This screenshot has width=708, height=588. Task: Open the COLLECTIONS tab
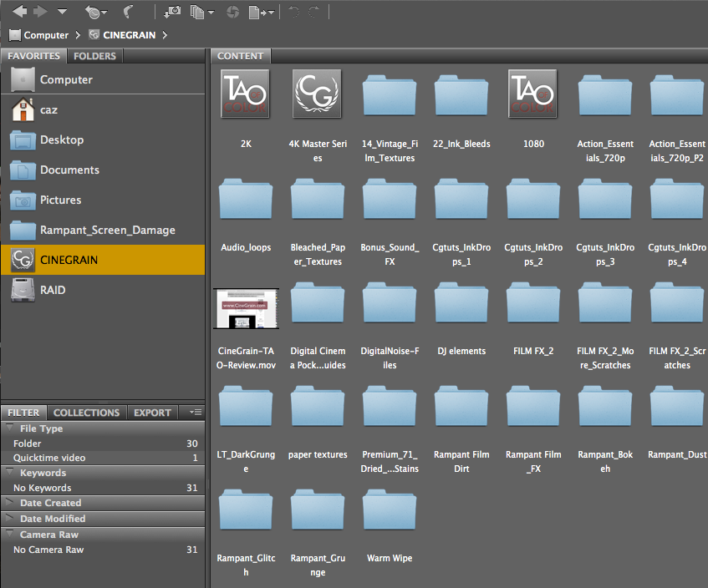[87, 413]
